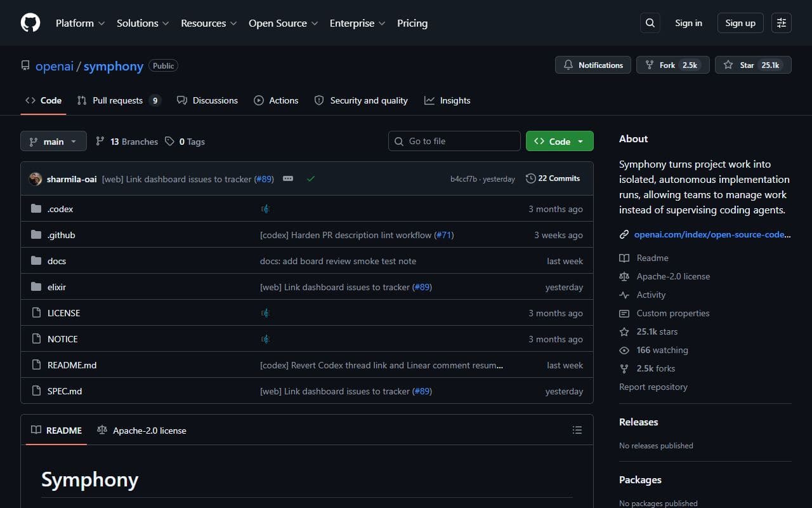Click the .github folder icon
The height and width of the screenshot is (508, 812).
[36, 235]
